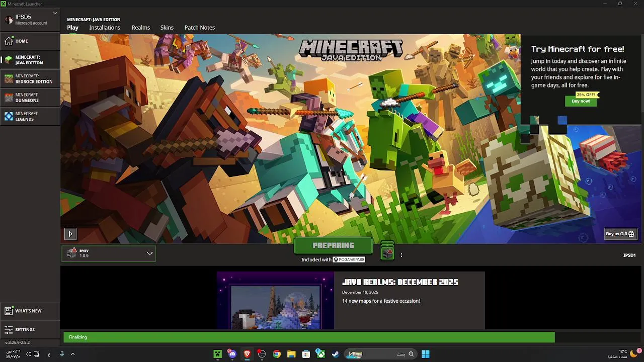Open the Java Realms: December 2025 headline
This screenshot has width=644, height=362.
coord(400,282)
